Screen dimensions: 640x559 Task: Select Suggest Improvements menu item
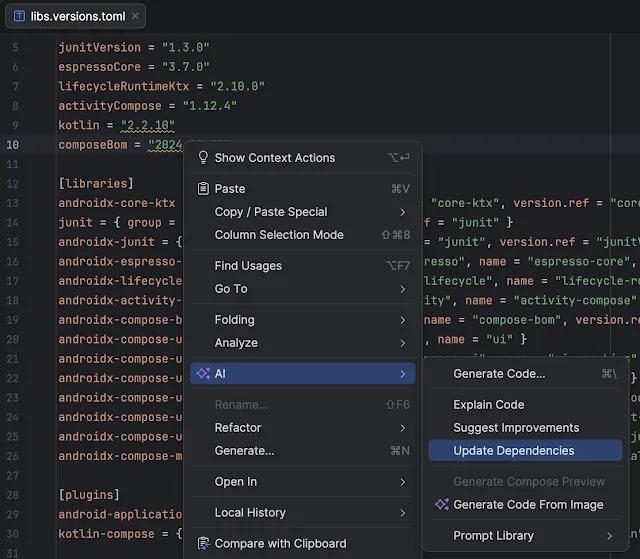(x=516, y=428)
